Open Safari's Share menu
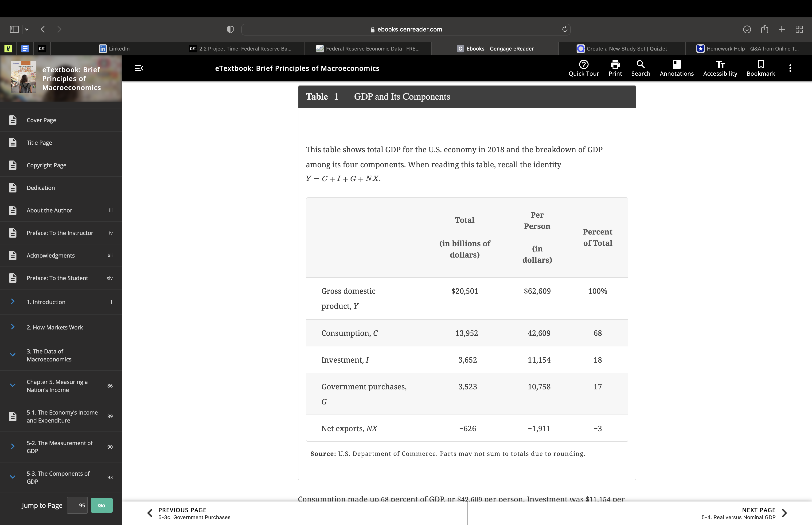The height and width of the screenshot is (525, 812). click(764, 29)
